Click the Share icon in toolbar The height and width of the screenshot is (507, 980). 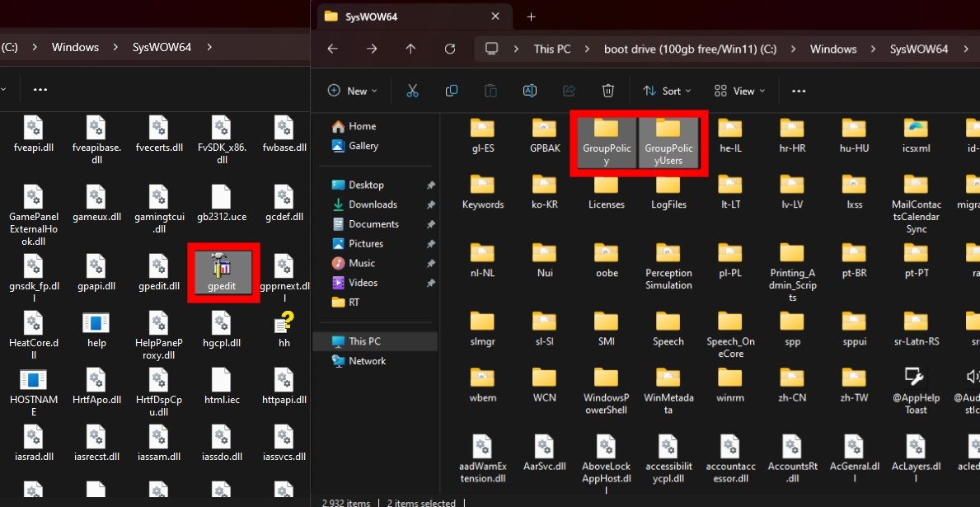[569, 91]
